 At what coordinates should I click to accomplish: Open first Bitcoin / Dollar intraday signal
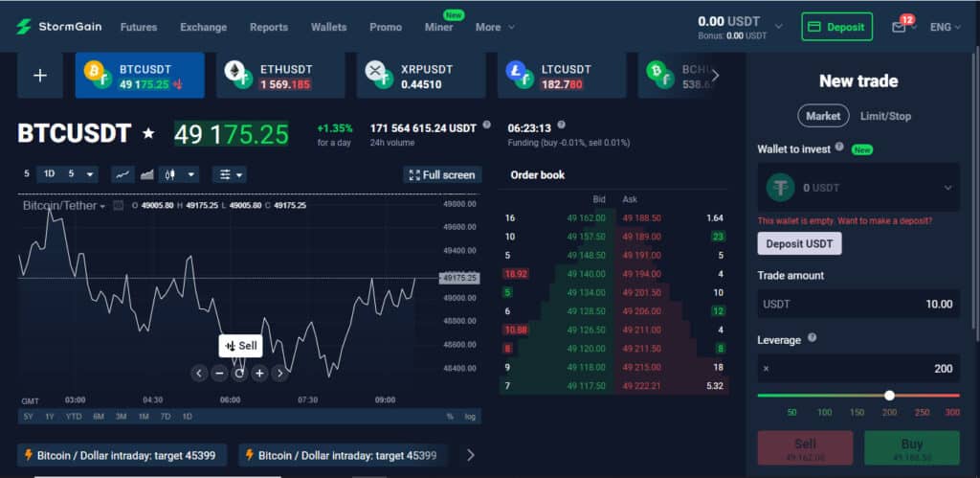click(x=122, y=455)
